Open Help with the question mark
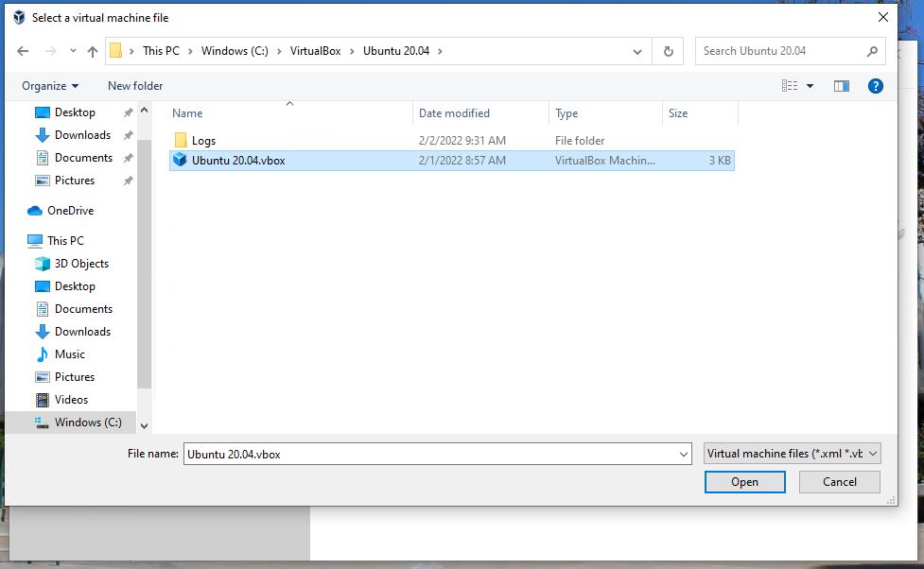This screenshot has width=924, height=569. 875,86
